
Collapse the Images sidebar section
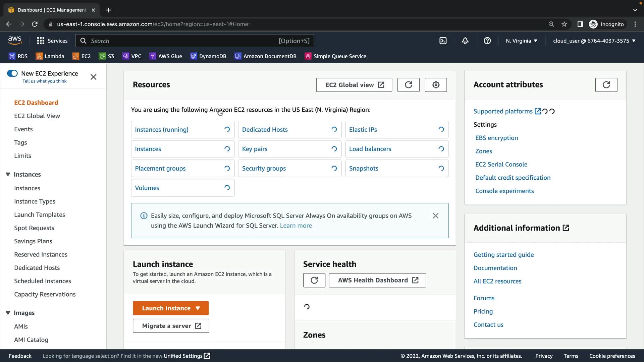pyautogui.click(x=8, y=313)
